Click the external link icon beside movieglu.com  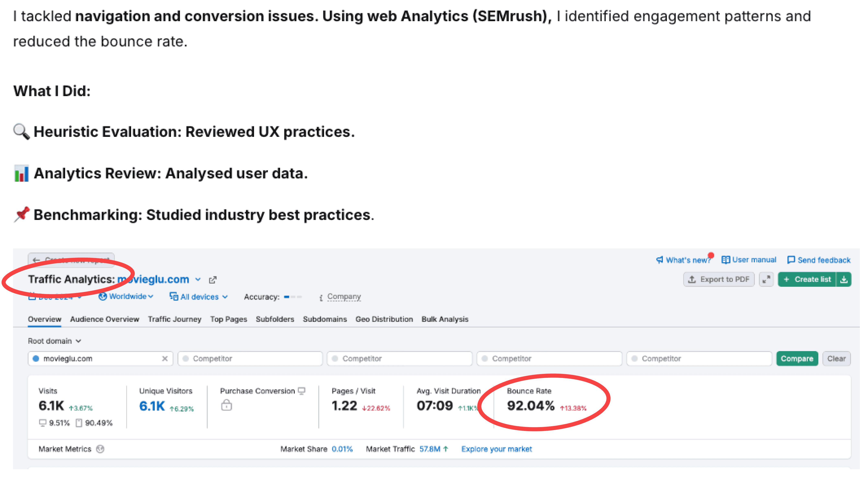pos(213,280)
